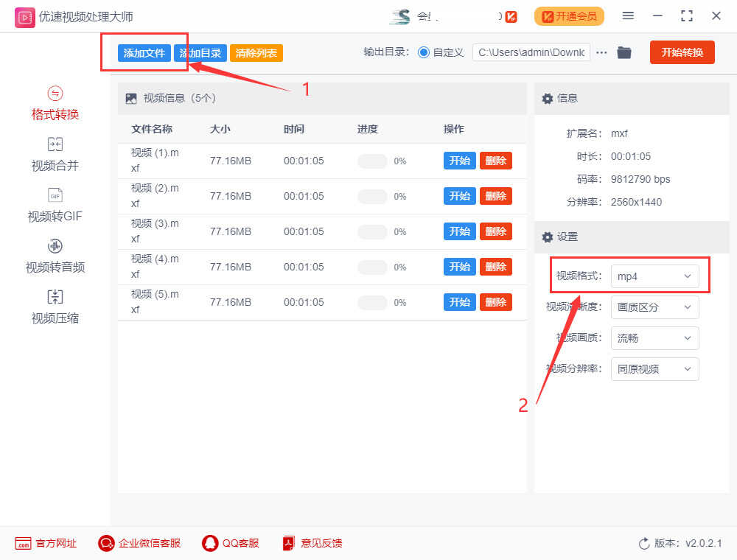The width and height of the screenshot is (737, 560).
Task: Click the three-dot browse path icon
Action: coord(602,52)
